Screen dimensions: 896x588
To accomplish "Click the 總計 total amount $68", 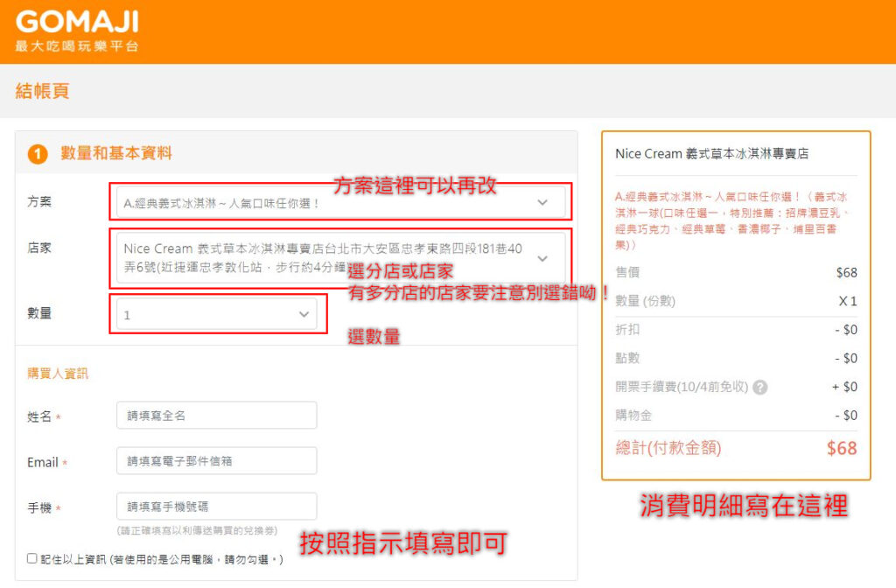I will (x=841, y=448).
